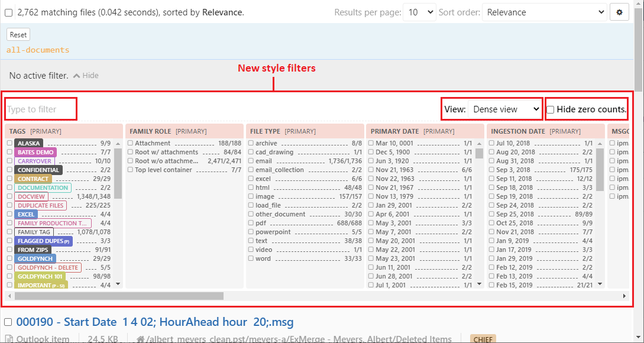Open the gear settings button
This screenshot has width=644, height=343.
coord(619,12)
